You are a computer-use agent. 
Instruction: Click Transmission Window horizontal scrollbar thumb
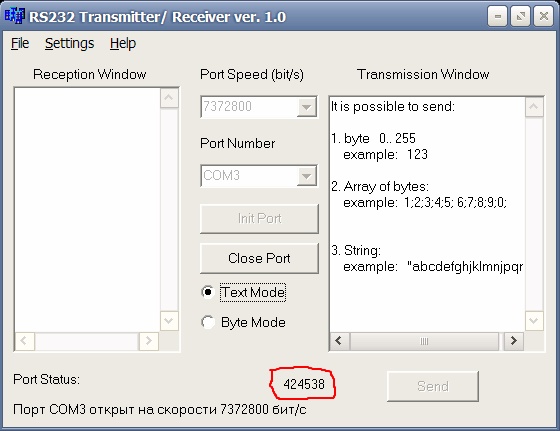424,341
